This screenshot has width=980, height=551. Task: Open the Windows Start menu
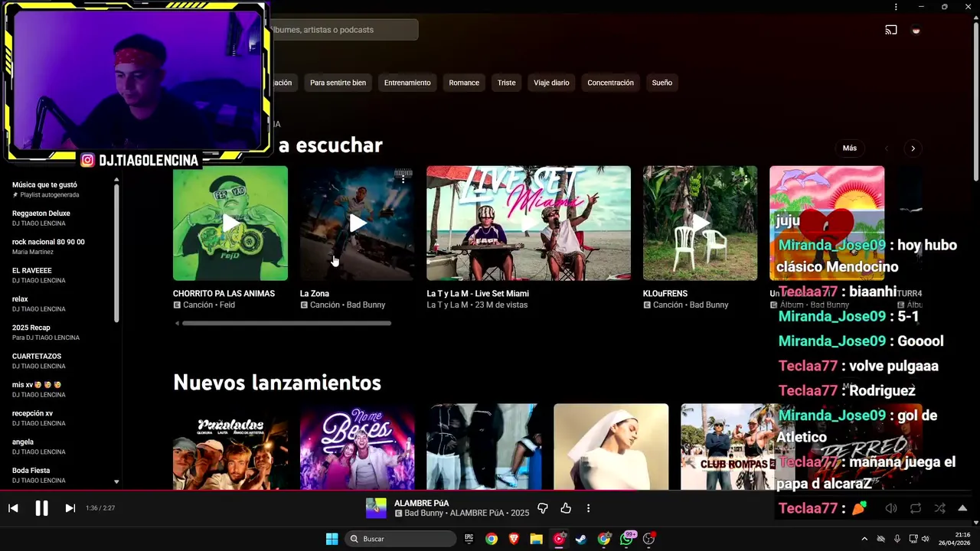pyautogui.click(x=332, y=539)
